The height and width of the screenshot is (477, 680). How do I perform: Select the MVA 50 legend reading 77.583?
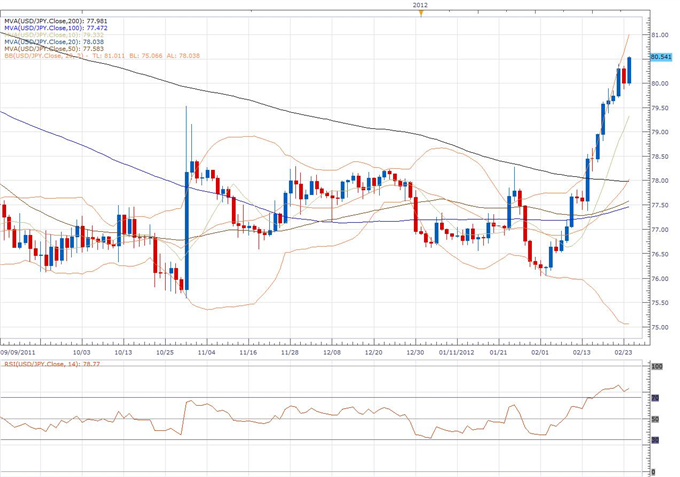54,49
